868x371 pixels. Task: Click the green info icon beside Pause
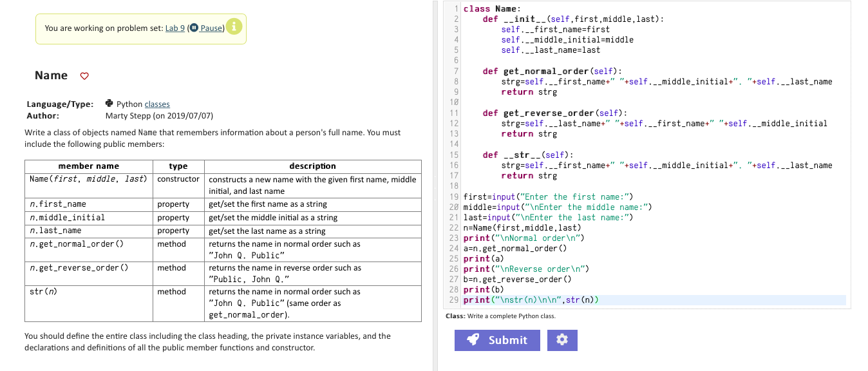click(235, 27)
